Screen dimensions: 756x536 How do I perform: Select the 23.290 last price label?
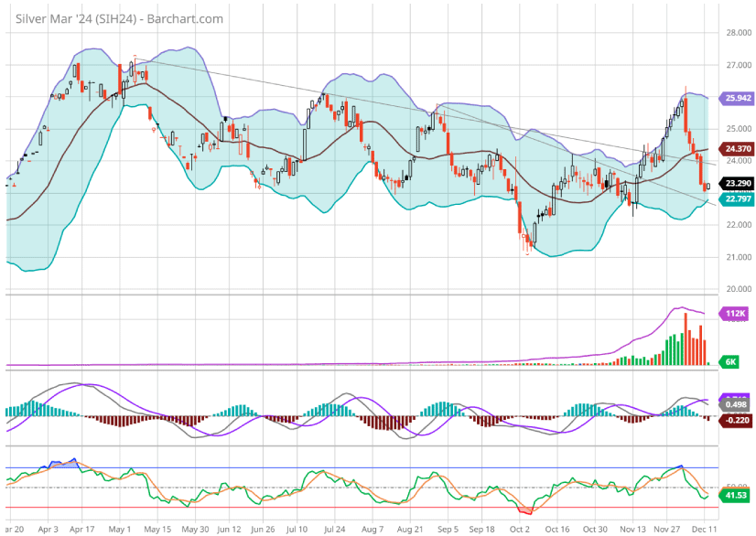pyautogui.click(x=737, y=185)
